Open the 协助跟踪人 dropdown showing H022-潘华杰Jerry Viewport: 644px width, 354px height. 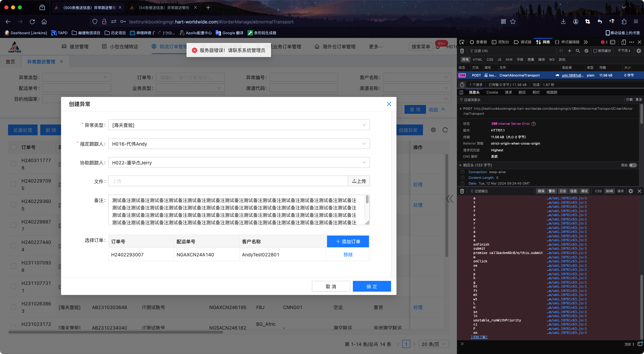[x=239, y=163]
